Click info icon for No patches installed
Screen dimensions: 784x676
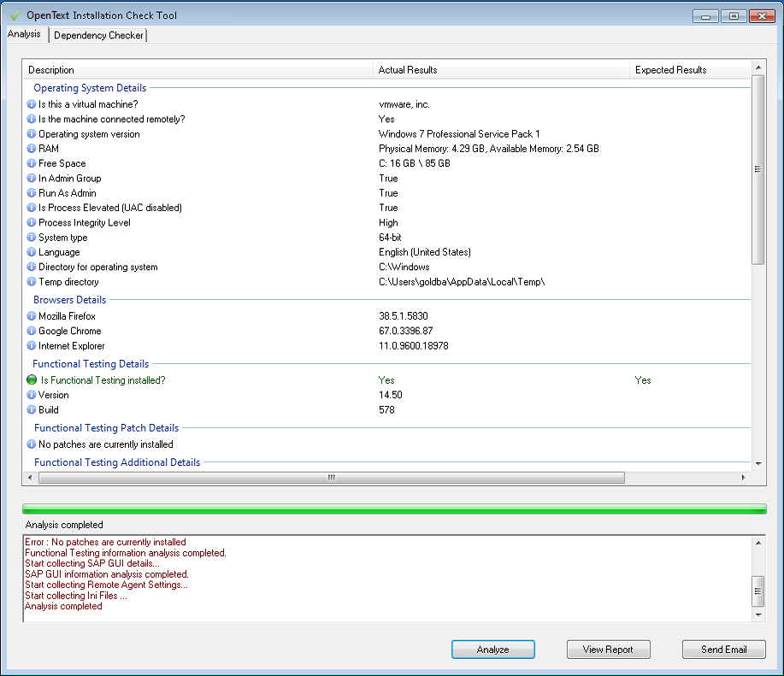click(32, 444)
